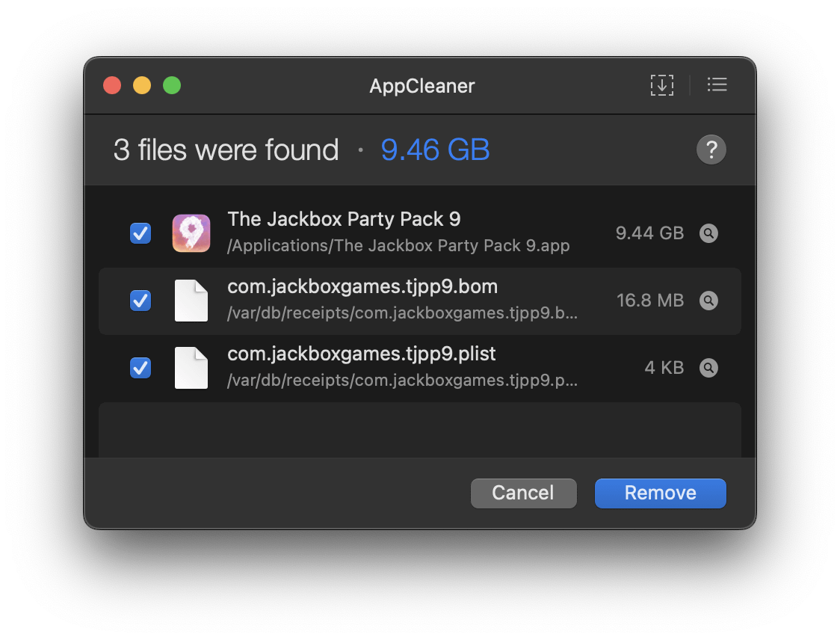The height and width of the screenshot is (640, 840).
Task: Click Remove to delete selected files
Action: coord(660,493)
